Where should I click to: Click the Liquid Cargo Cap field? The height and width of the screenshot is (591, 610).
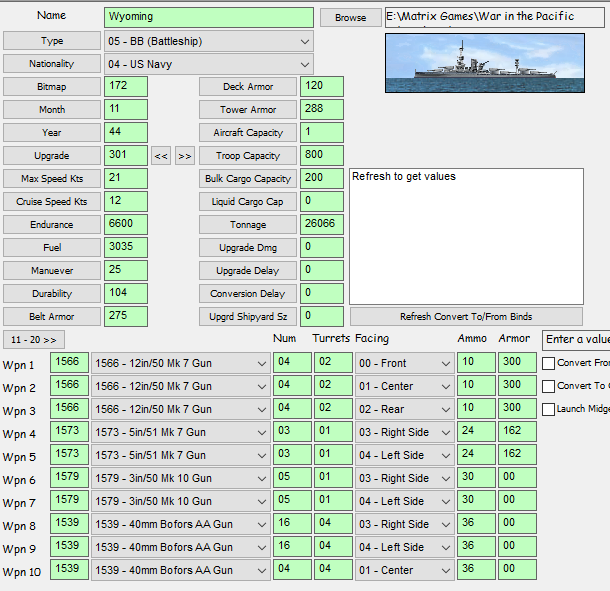[x=322, y=201]
